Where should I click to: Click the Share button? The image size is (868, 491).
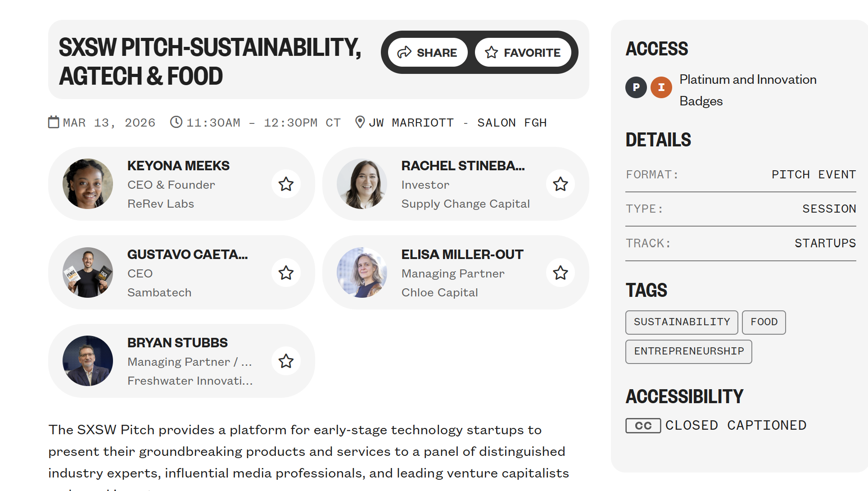[x=427, y=53]
